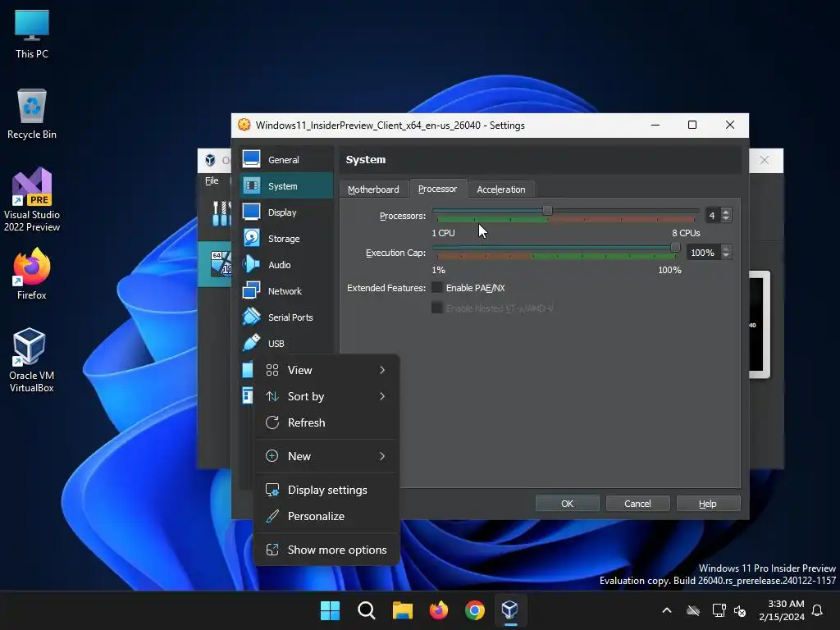Image resolution: width=840 pixels, height=630 pixels.
Task: Open the network status tray icon
Action: click(x=719, y=610)
